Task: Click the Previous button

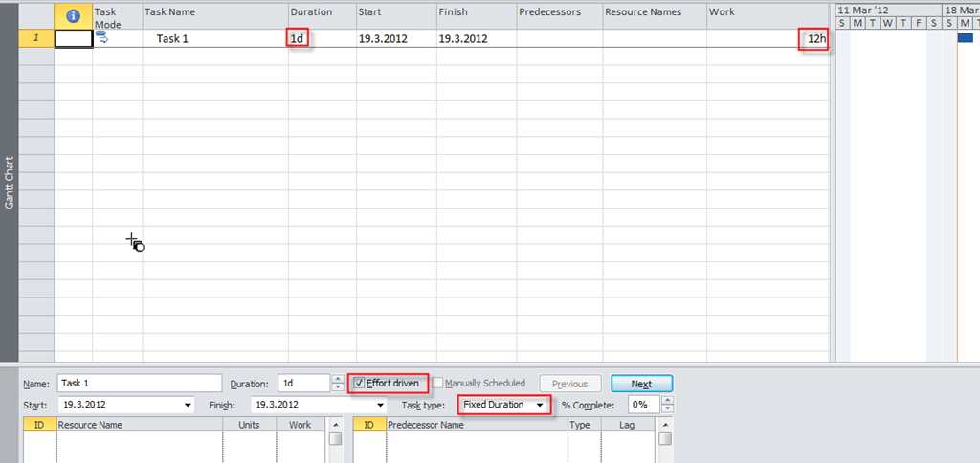Action: point(569,384)
